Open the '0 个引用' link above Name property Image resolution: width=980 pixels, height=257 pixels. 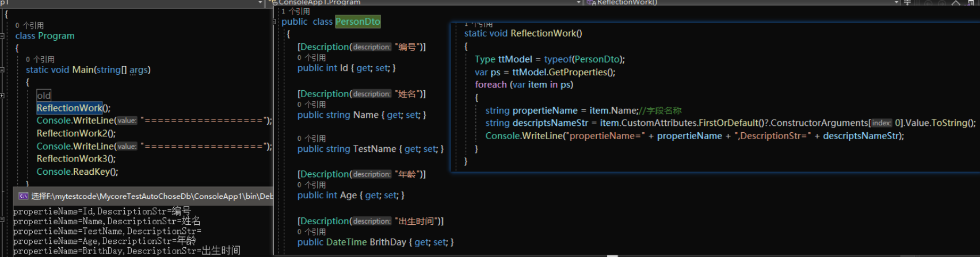tap(312, 105)
